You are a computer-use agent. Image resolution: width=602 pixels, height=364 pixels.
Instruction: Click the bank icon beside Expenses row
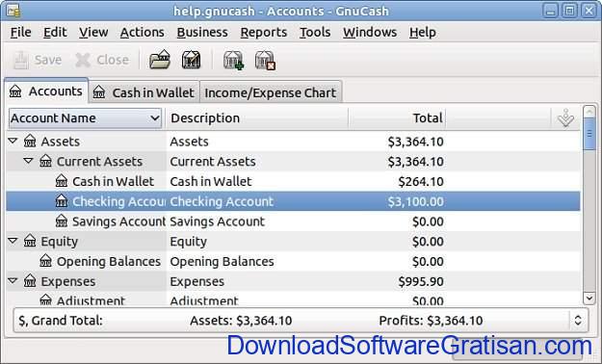tap(30, 281)
